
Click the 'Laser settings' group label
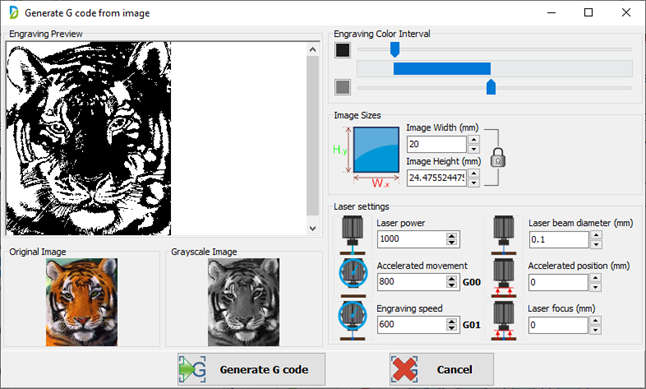[x=361, y=206]
